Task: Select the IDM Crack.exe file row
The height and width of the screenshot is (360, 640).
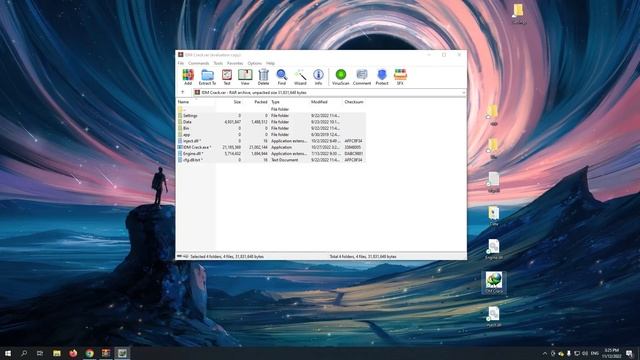Action: click(271, 147)
